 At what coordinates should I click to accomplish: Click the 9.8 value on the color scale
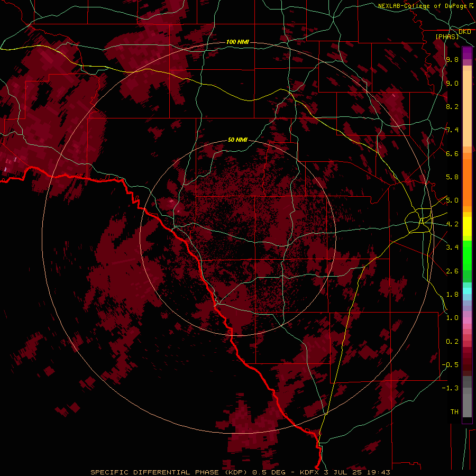tap(452, 59)
